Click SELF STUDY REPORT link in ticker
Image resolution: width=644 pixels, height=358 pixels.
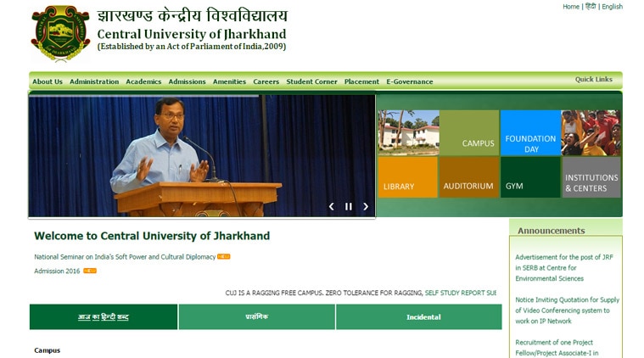click(461, 293)
